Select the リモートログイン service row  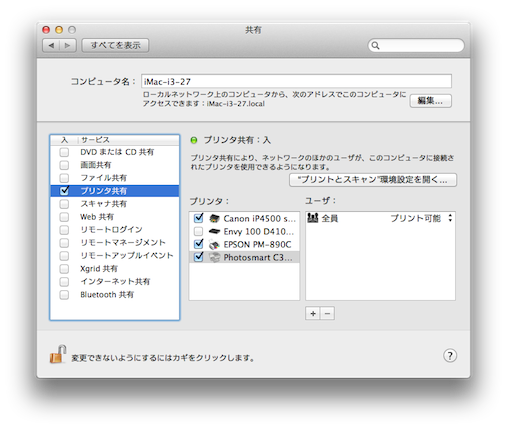(x=115, y=230)
